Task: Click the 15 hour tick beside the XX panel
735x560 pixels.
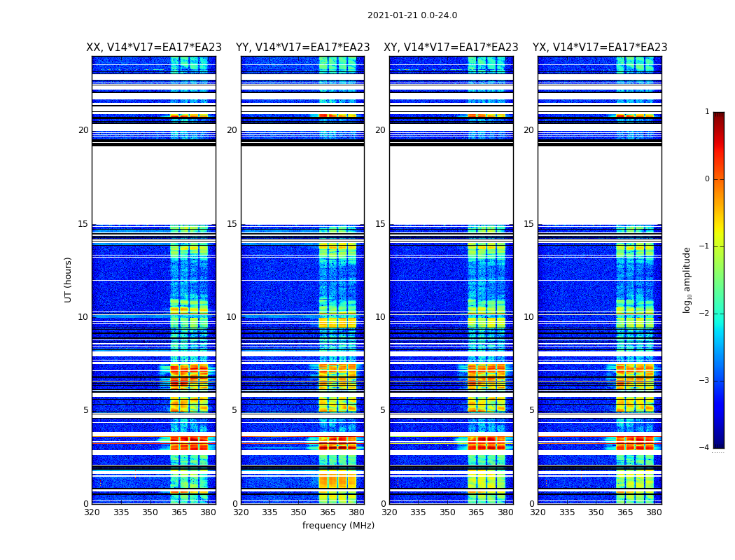Action: pyautogui.click(x=83, y=224)
